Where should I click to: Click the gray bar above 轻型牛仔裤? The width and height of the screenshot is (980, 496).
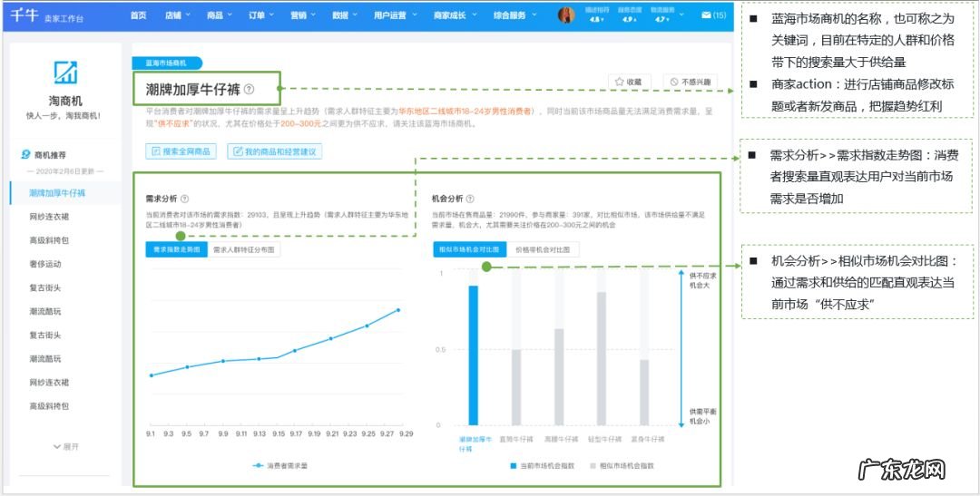tap(602, 358)
